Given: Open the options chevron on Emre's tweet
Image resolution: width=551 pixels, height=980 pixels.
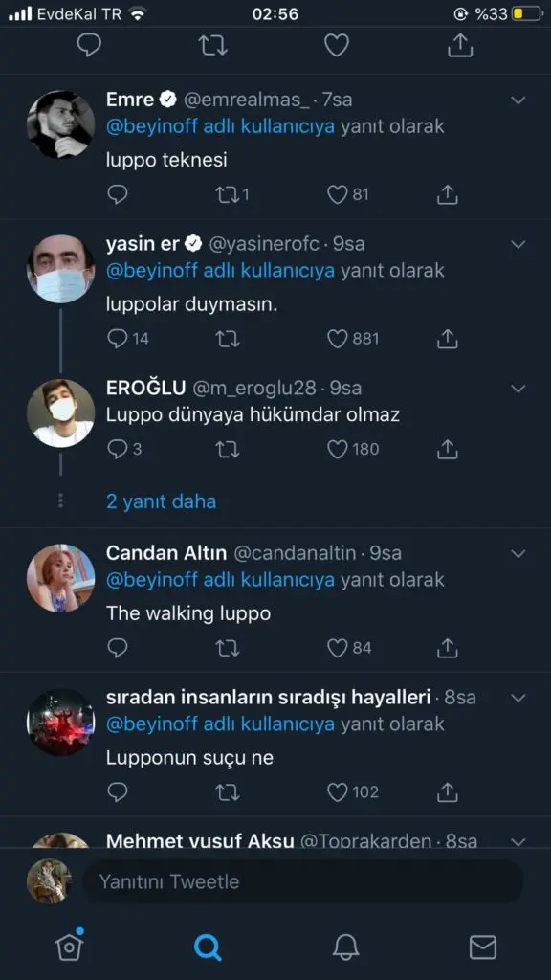Looking at the screenshot, I should pyautogui.click(x=518, y=100).
